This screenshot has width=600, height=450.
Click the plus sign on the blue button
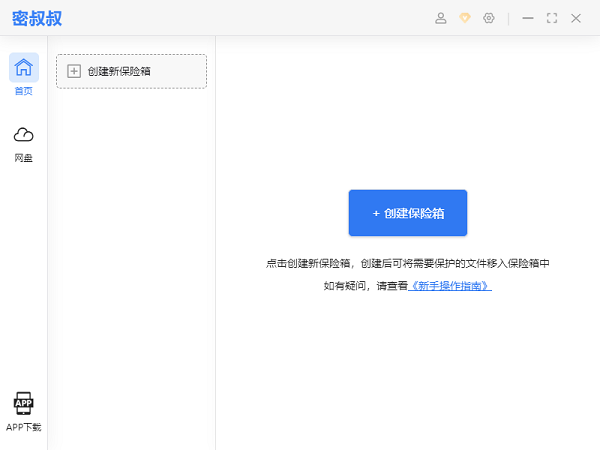click(x=376, y=213)
